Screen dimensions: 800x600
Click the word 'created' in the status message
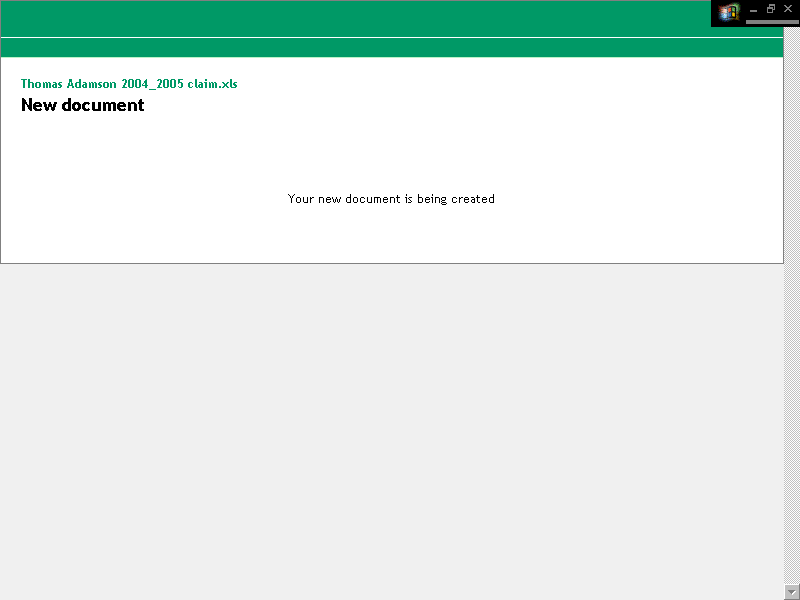[473, 199]
